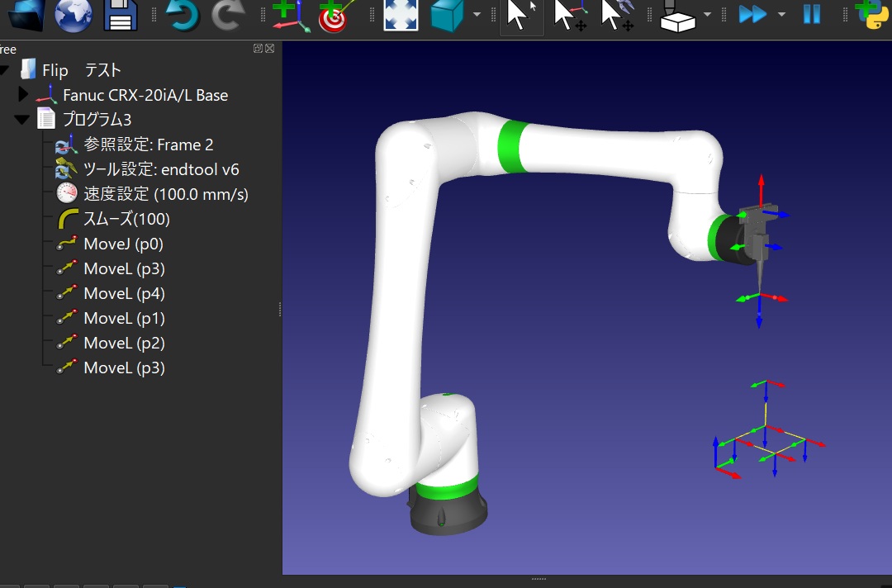Viewport: 892px width, 588px height.
Task: Click the tree panel float button
Action: coord(258,49)
